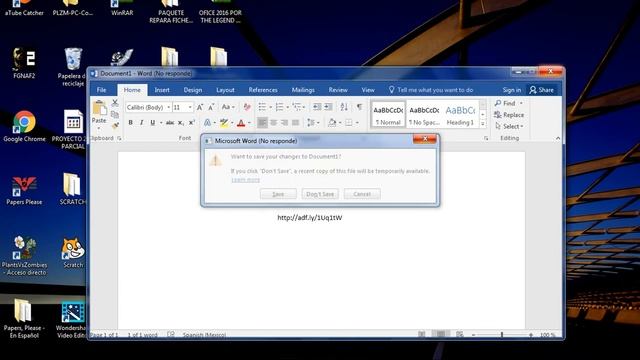The width and height of the screenshot is (640, 360).
Task: Show paragraph marks with the pilcrow icon
Action: tap(359, 107)
